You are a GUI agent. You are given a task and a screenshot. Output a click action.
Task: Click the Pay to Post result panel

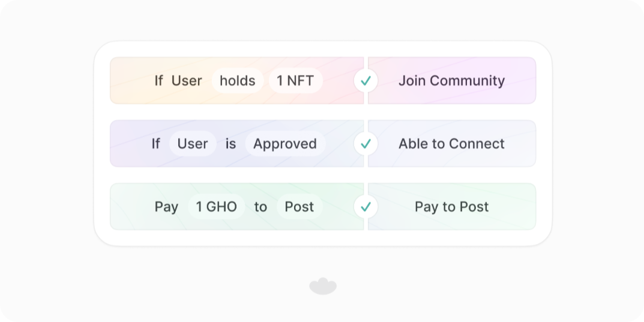click(x=452, y=207)
